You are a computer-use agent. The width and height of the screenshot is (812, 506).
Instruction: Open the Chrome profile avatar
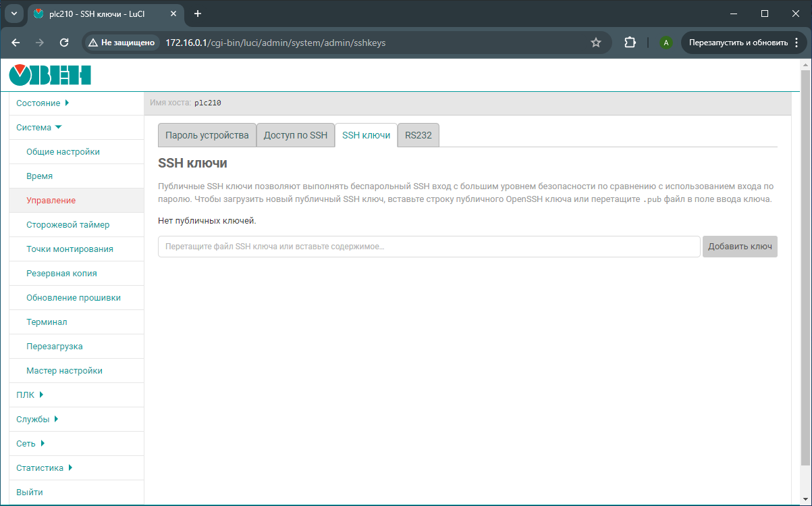coord(666,43)
